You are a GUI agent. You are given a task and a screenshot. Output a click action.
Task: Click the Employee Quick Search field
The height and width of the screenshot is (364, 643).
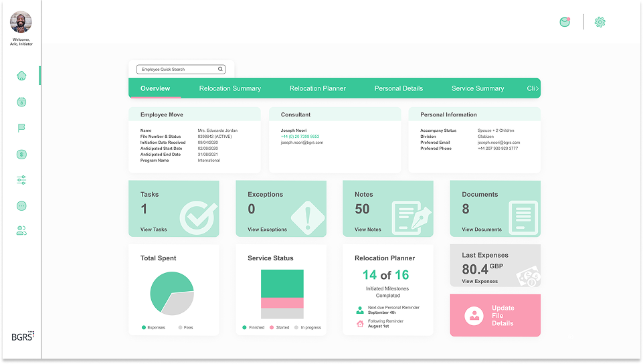181,70
